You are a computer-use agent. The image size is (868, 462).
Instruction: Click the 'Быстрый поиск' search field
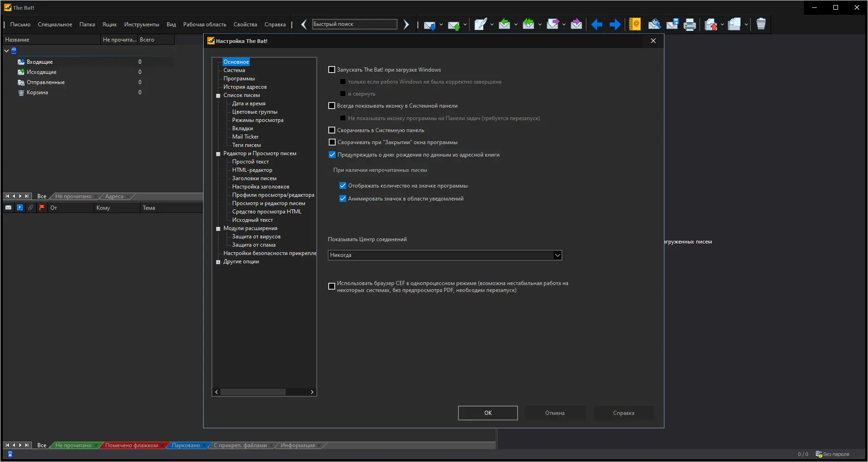[x=355, y=24]
